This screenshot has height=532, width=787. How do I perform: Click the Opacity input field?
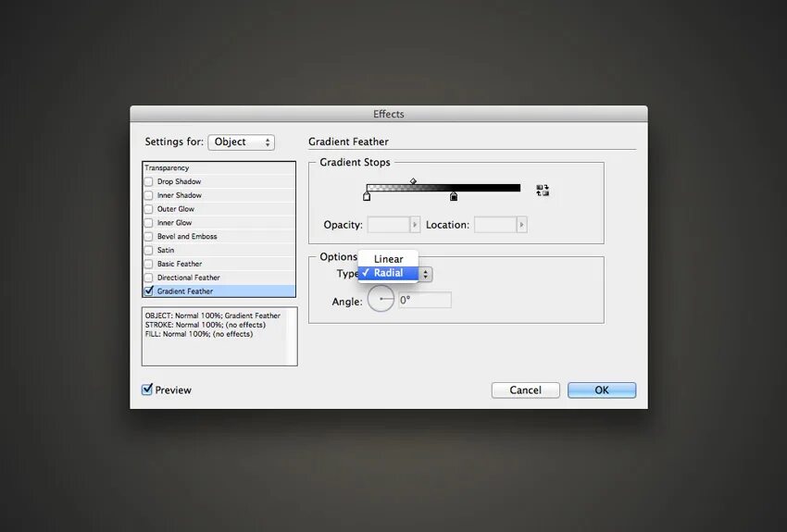coord(389,225)
